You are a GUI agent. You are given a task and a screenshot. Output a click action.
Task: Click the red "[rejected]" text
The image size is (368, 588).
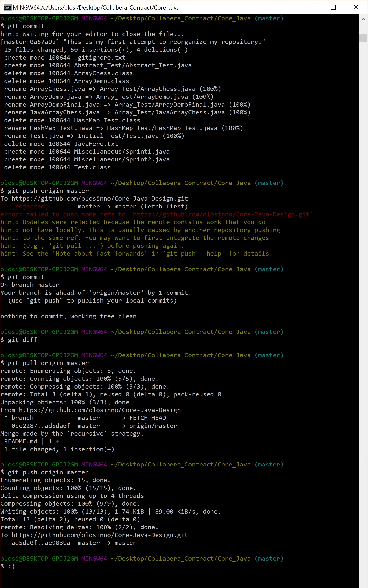[x=30, y=207]
